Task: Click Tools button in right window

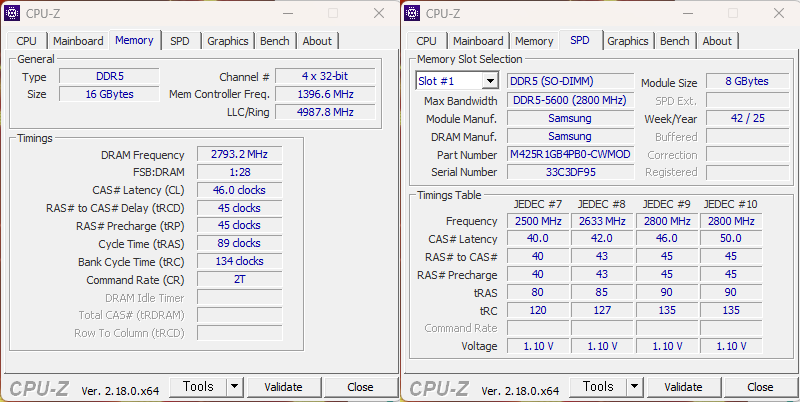Action: (x=598, y=387)
